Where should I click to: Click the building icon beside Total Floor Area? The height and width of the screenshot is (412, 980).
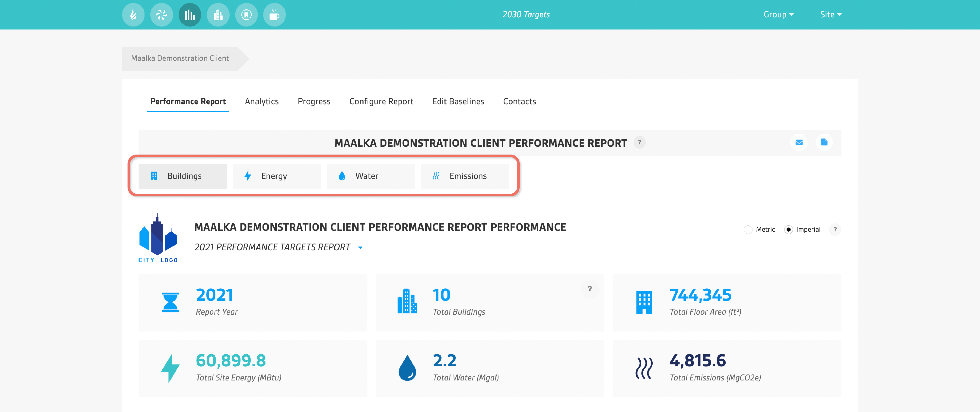pos(644,302)
